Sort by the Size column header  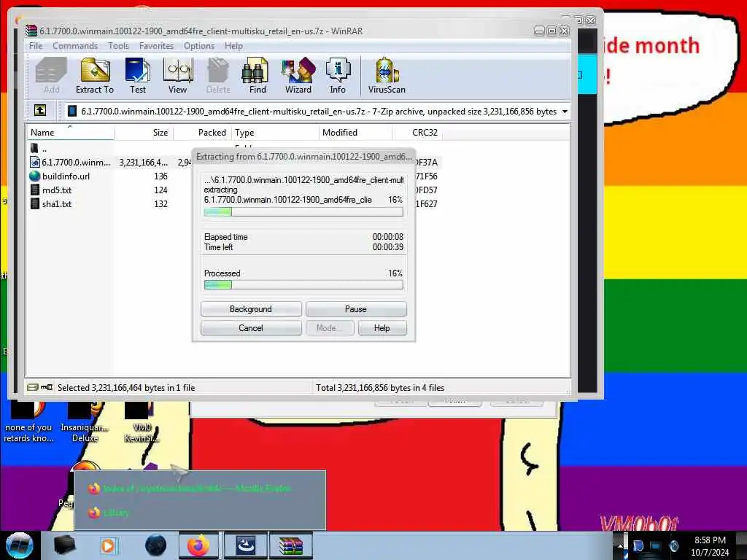click(x=144, y=133)
